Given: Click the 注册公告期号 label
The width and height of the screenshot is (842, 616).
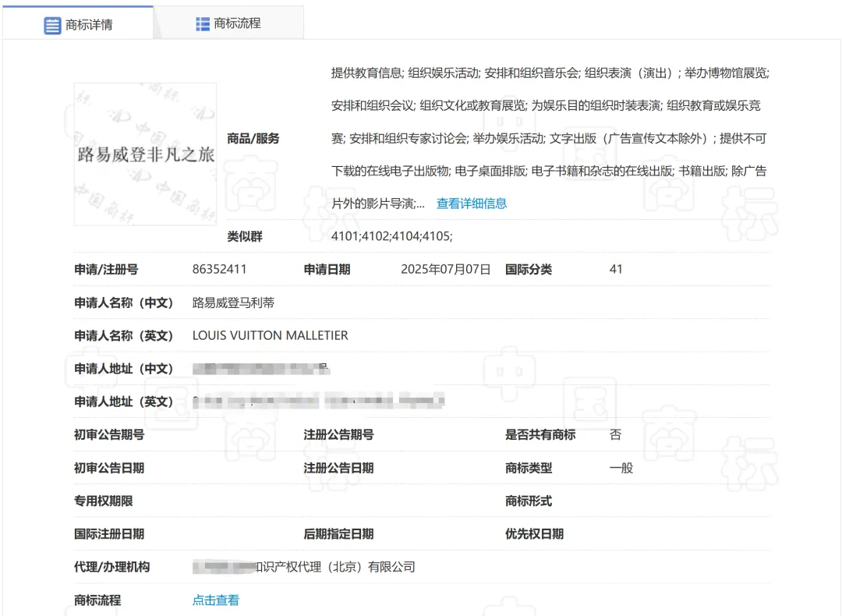Looking at the screenshot, I should tap(338, 434).
